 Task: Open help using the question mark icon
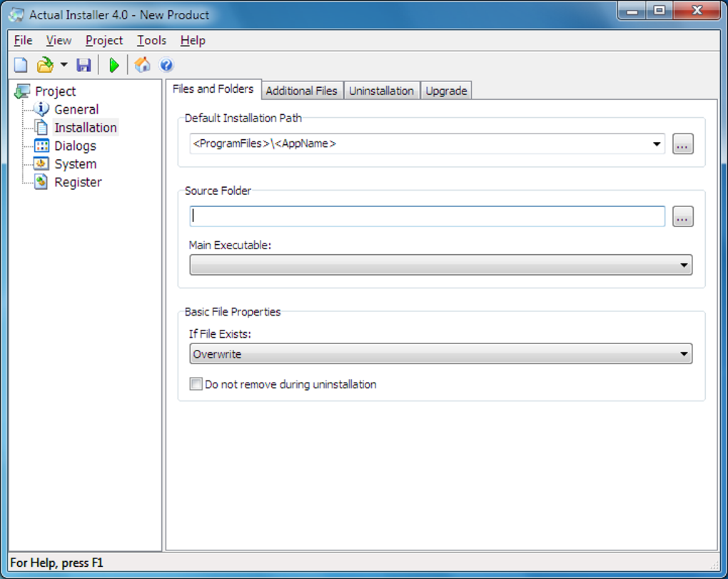[166, 64]
